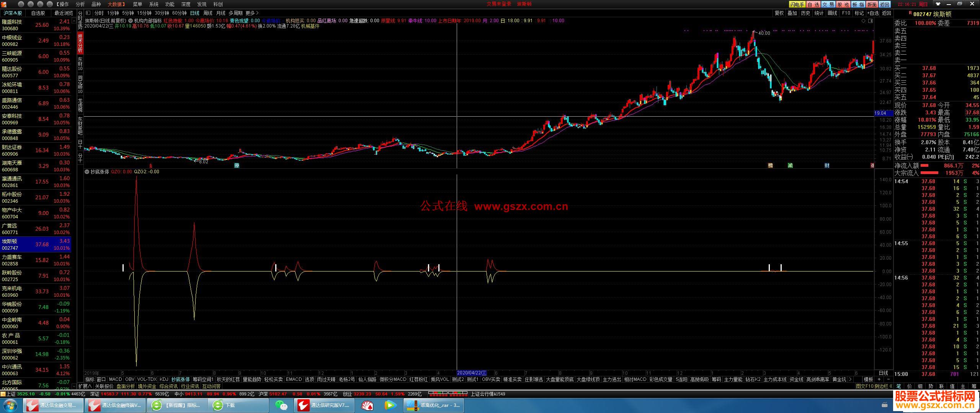Click the 榜 marker on chart timeline
The image size is (980, 413).
point(770,165)
